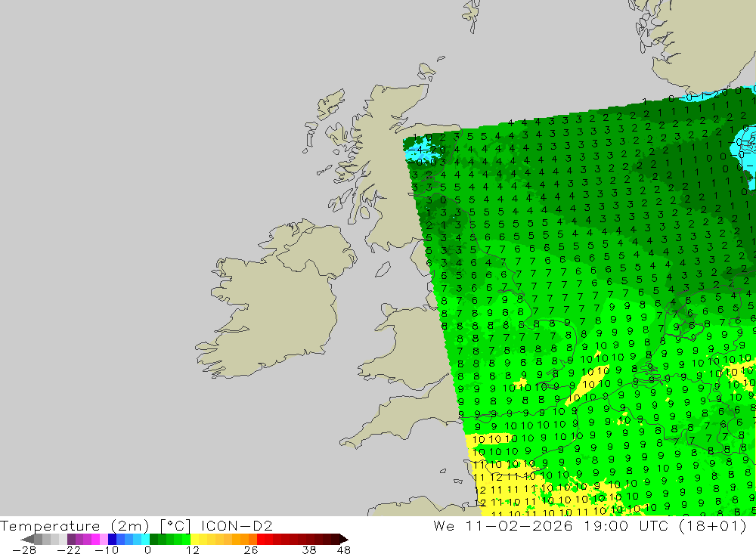The width and height of the screenshot is (756, 554).
Task: Pick the cyan swatch left of 0
Action: tap(145, 539)
